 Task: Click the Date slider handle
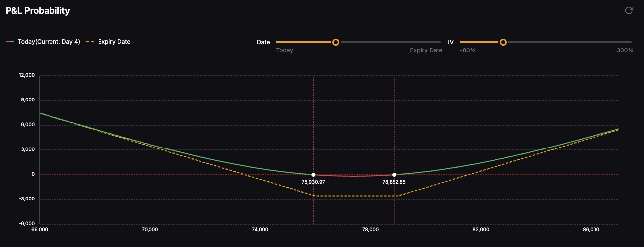[x=336, y=42]
